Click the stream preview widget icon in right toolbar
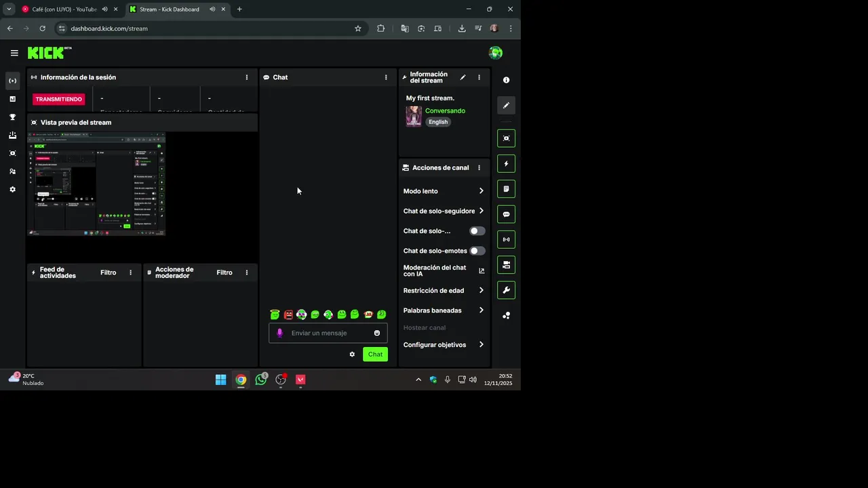This screenshot has width=868, height=488. pos(506,138)
